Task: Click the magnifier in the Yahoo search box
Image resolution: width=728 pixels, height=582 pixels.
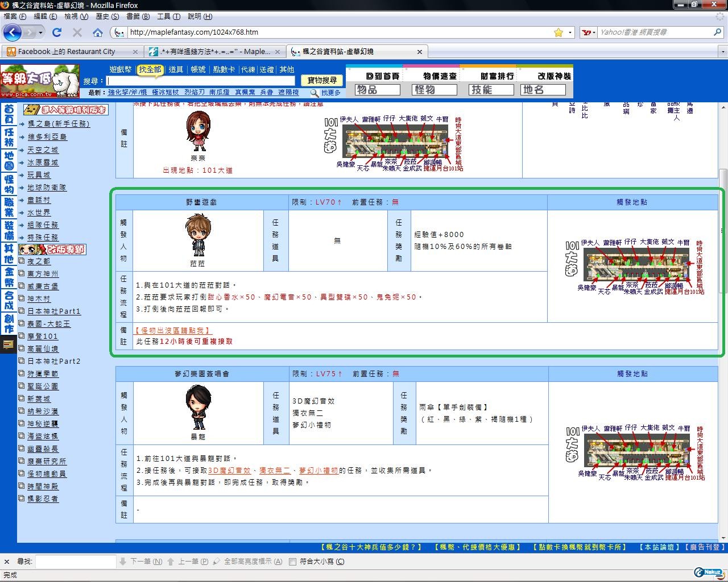Action: click(x=718, y=32)
